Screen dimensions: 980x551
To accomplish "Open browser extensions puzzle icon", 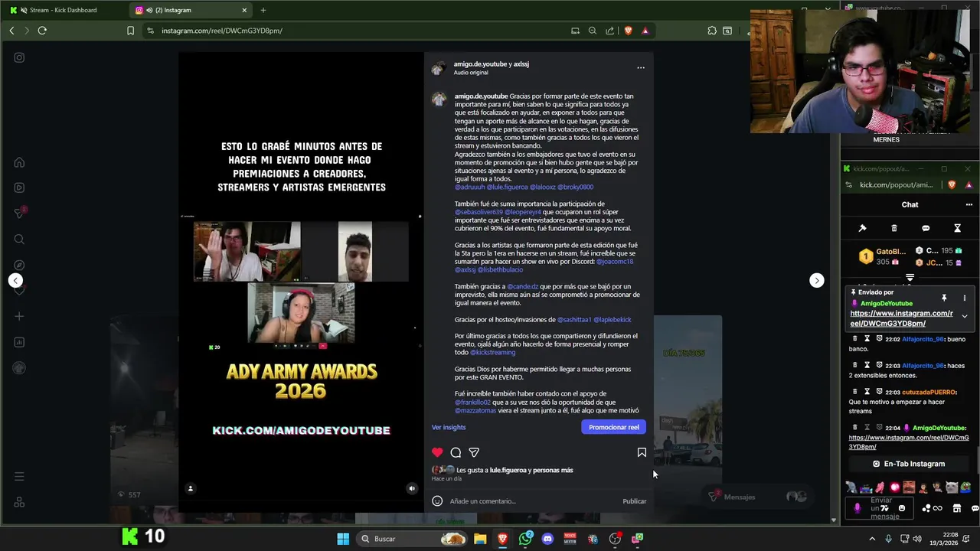I will pyautogui.click(x=712, y=31).
